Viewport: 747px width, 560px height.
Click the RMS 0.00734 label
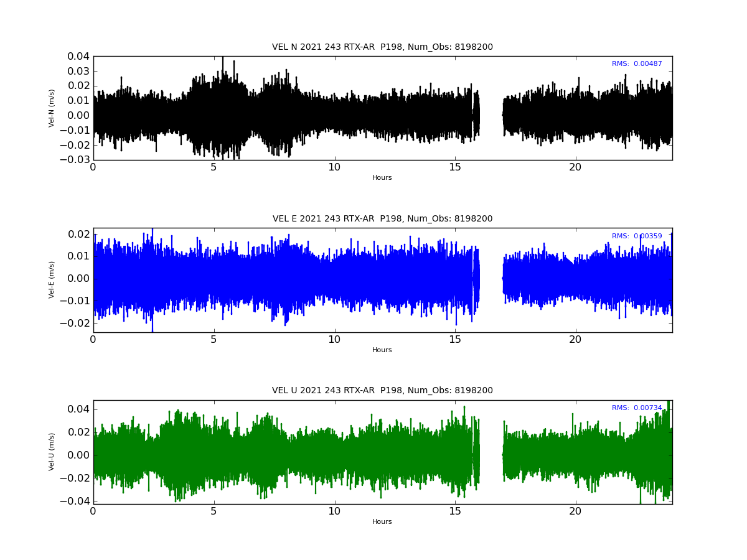[637, 408]
